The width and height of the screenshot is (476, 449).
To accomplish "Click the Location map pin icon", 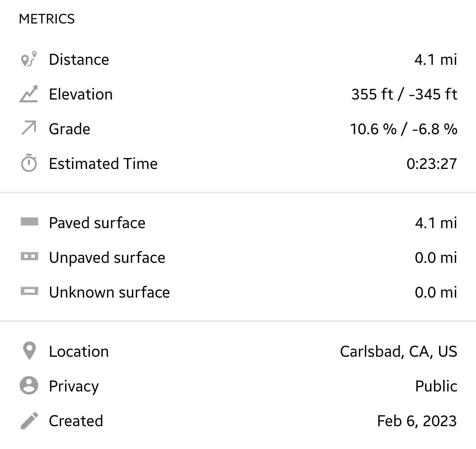I will click(29, 350).
